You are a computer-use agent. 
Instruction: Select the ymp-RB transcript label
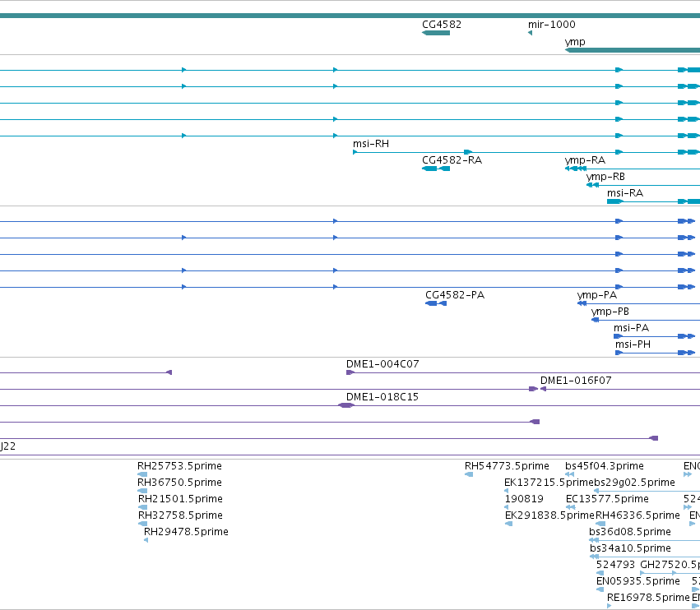pos(605,177)
